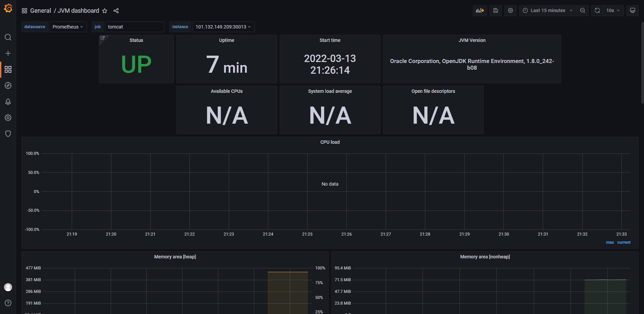
Task: Open the Server Admin shield icon
Action: [8, 134]
